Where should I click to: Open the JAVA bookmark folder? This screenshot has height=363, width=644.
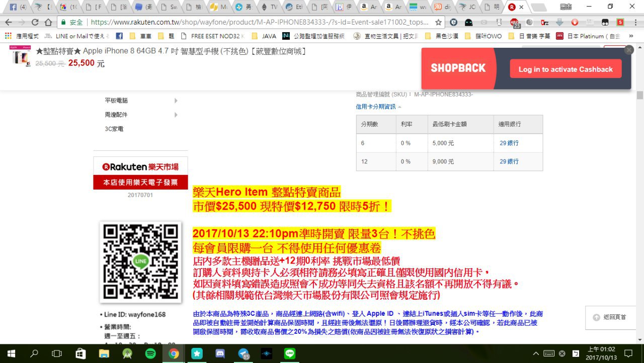[x=264, y=36]
